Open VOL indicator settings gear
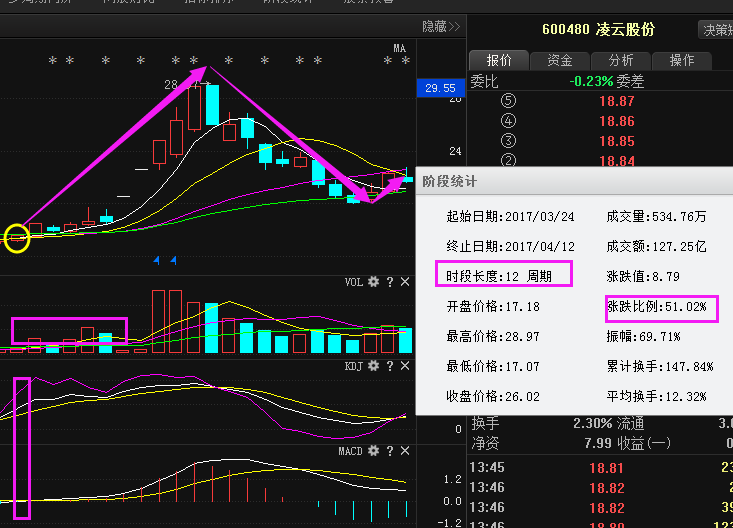The height and width of the screenshot is (528, 733). point(373,282)
